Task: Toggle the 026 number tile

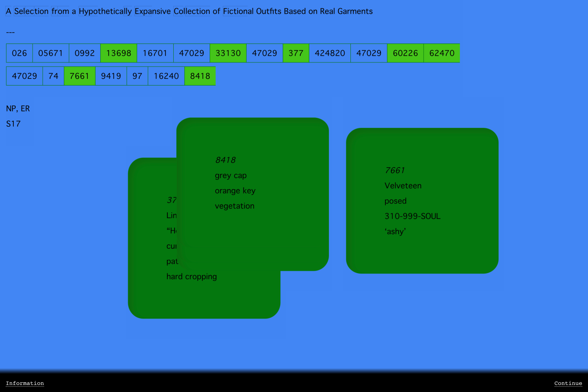Action: tap(19, 53)
